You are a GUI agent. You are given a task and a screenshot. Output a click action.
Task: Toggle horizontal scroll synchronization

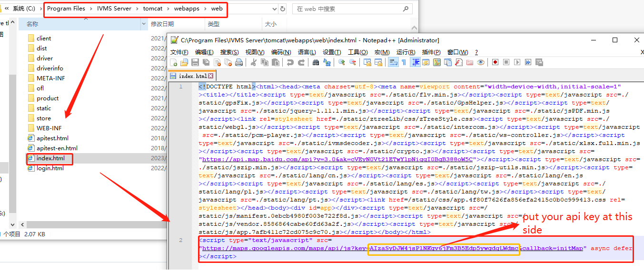click(378, 62)
